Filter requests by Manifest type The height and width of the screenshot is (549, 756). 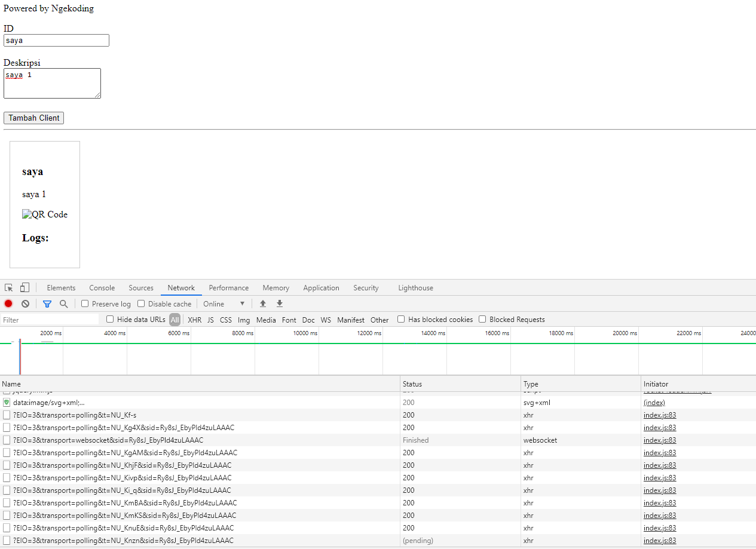pos(351,320)
